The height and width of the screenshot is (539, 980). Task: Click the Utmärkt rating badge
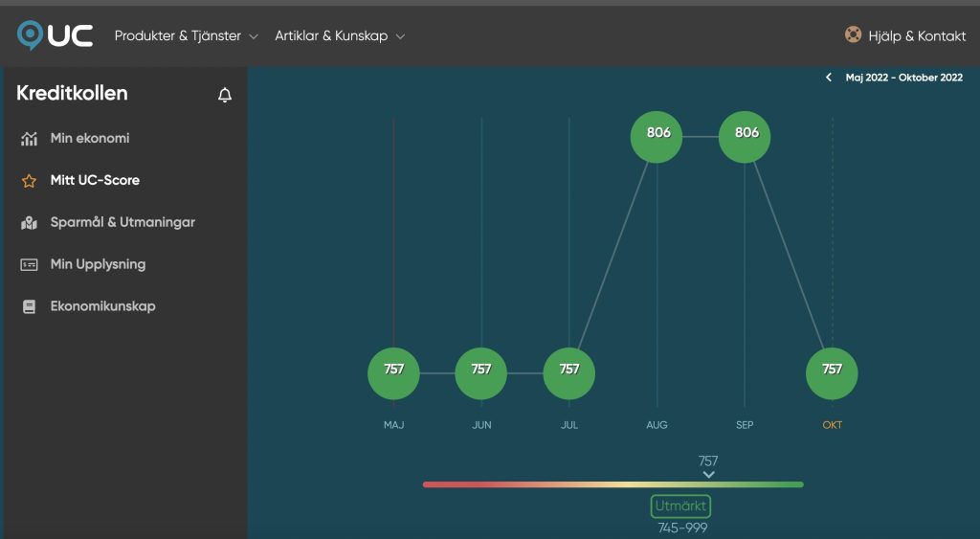(x=680, y=505)
